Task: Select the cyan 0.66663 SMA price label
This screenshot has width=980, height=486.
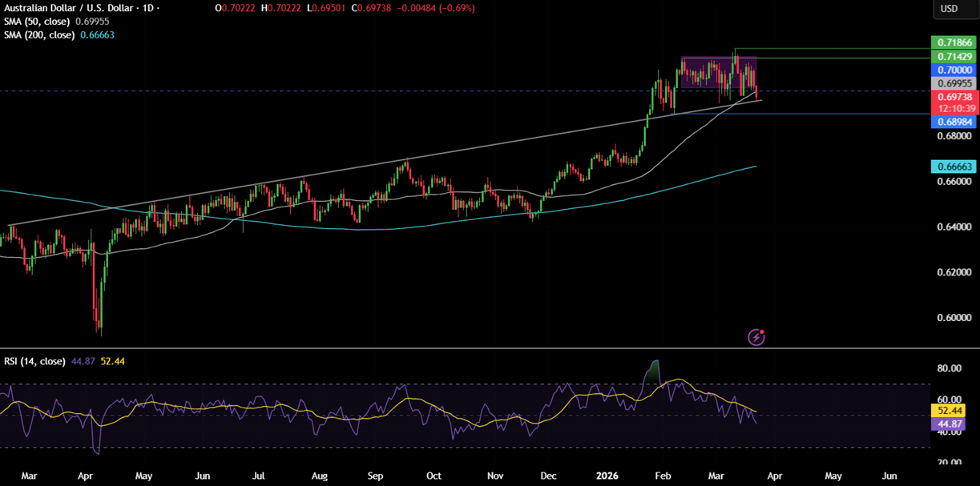Action: click(955, 167)
